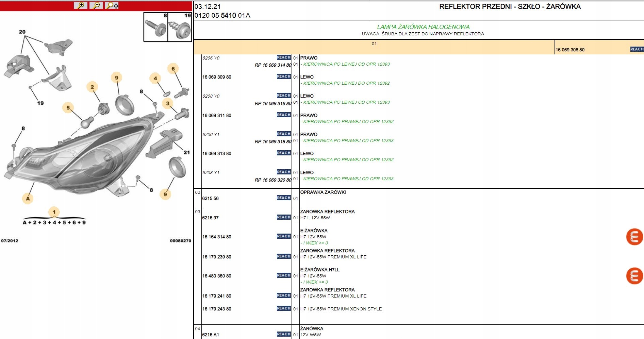Click replacement part RP 16 069 320 80

[273, 180]
